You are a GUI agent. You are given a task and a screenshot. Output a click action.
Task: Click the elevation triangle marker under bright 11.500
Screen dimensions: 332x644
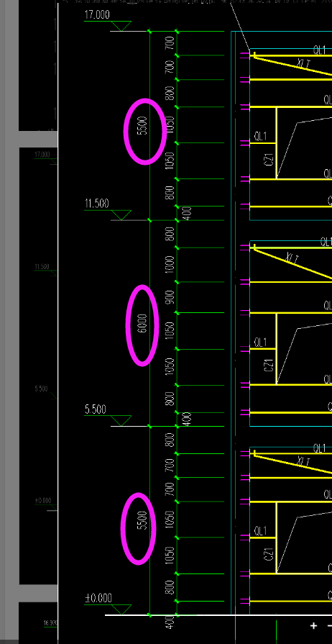121,215
